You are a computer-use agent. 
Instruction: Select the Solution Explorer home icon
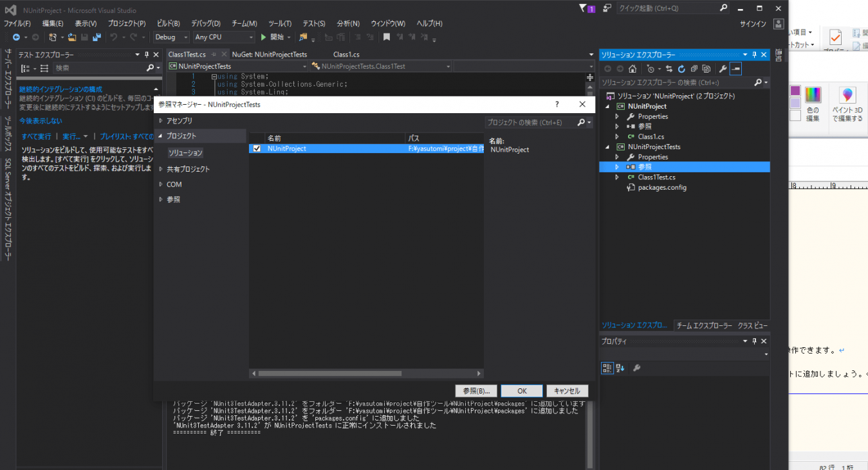(x=633, y=69)
